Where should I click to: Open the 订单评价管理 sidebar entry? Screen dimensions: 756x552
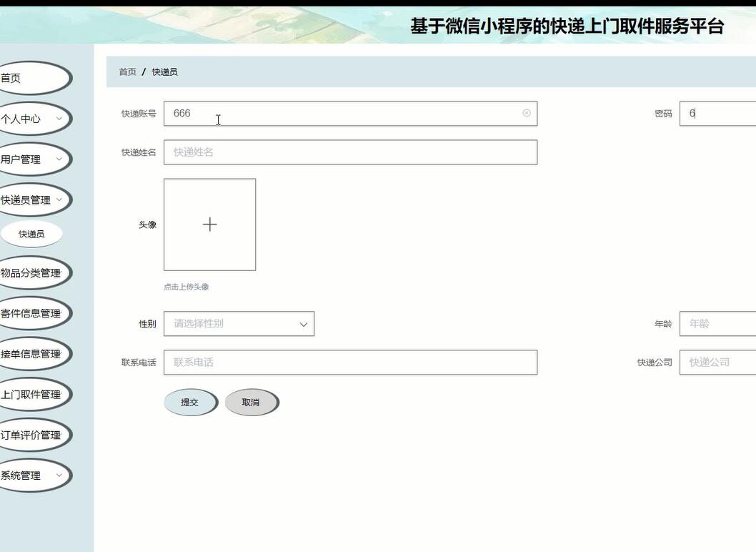click(x=32, y=434)
